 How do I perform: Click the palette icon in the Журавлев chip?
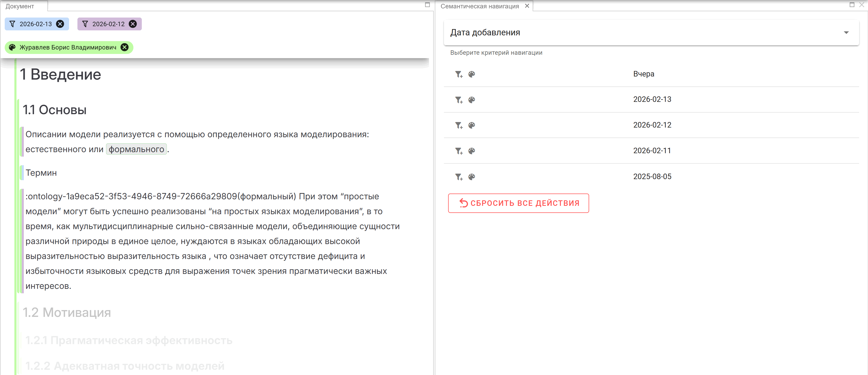(13, 47)
